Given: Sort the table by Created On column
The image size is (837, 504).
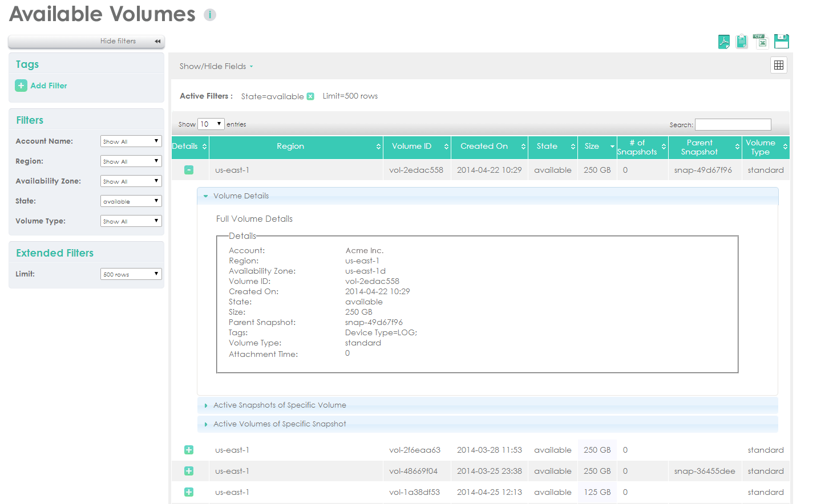Looking at the screenshot, I should coord(490,147).
